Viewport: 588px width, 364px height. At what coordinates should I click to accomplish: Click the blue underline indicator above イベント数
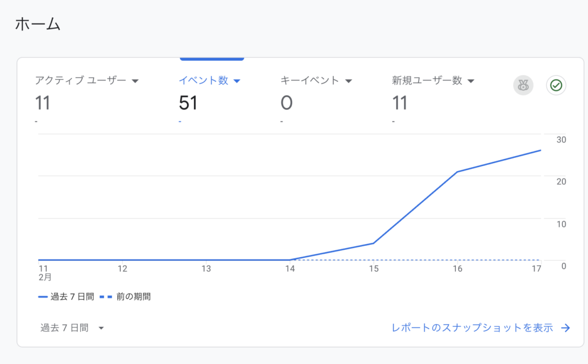tap(212, 57)
